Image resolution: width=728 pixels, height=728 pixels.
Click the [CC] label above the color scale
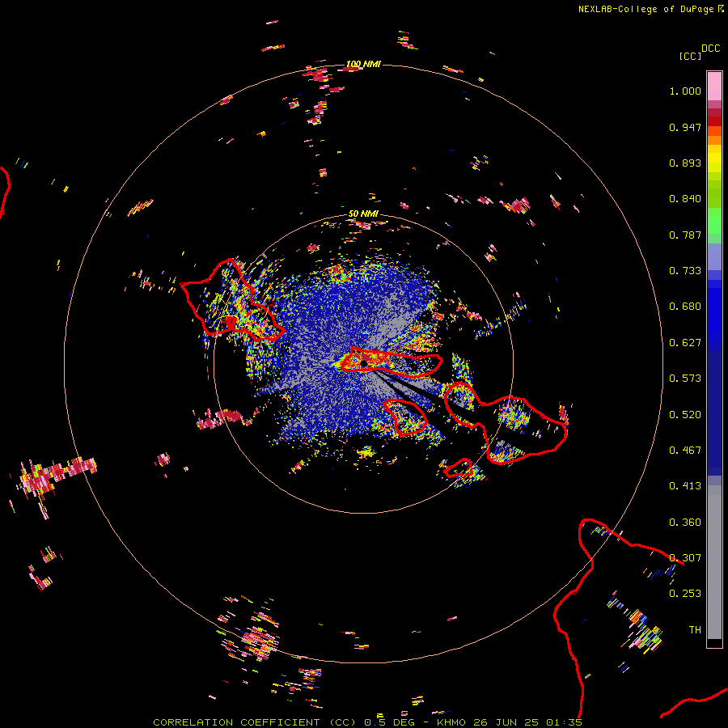tap(690, 56)
